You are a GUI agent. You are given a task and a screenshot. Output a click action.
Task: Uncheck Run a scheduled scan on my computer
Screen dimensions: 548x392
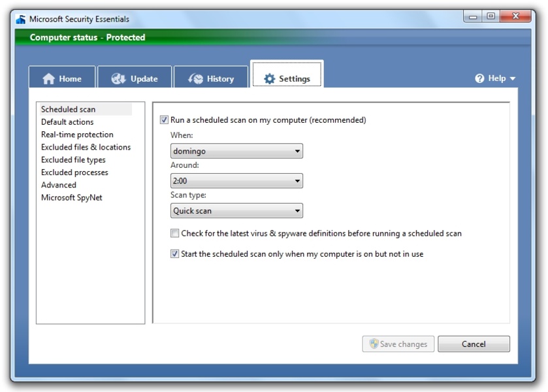pyautogui.click(x=164, y=120)
